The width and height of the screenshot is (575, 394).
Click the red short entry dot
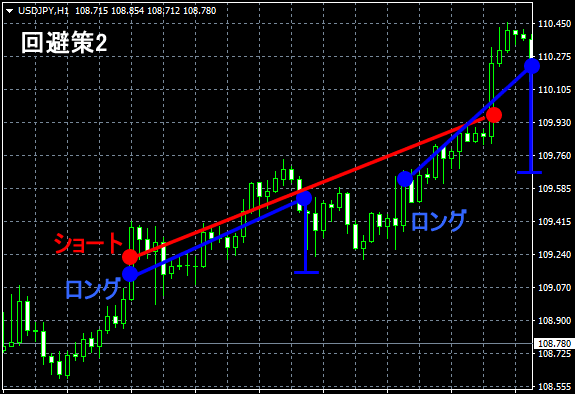click(x=130, y=257)
